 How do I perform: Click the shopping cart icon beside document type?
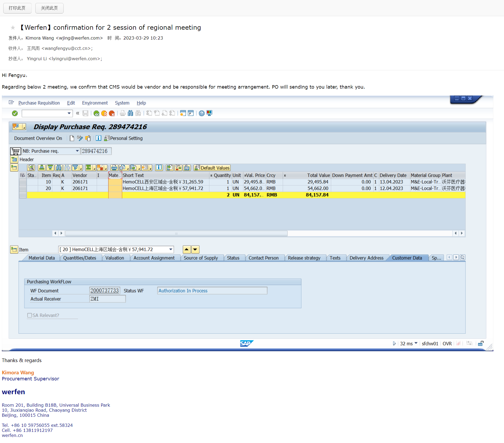tap(15, 151)
